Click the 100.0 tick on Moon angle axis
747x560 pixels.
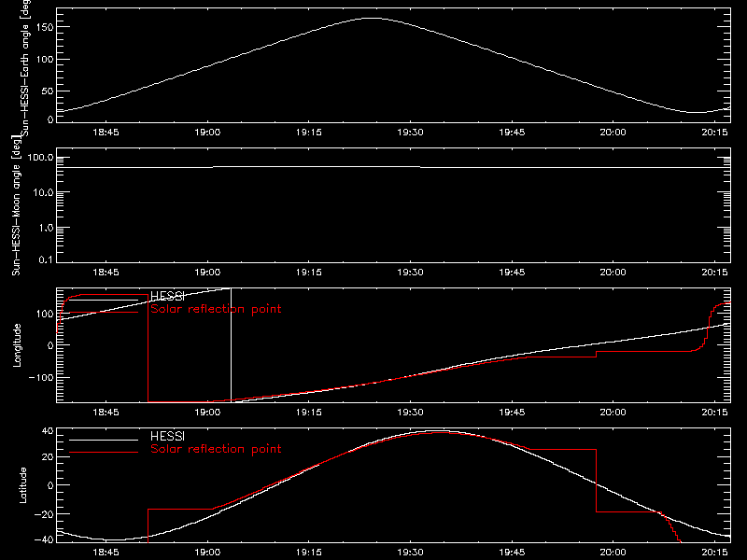tap(41, 158)
